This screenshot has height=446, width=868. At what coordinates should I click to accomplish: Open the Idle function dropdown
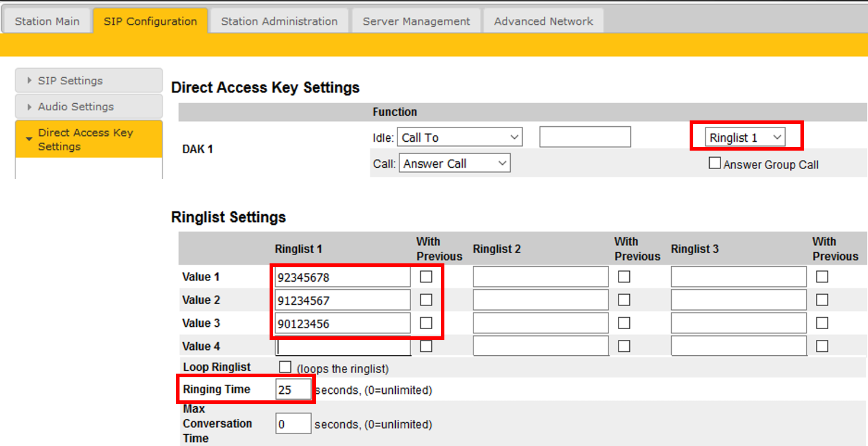(459, 138)
